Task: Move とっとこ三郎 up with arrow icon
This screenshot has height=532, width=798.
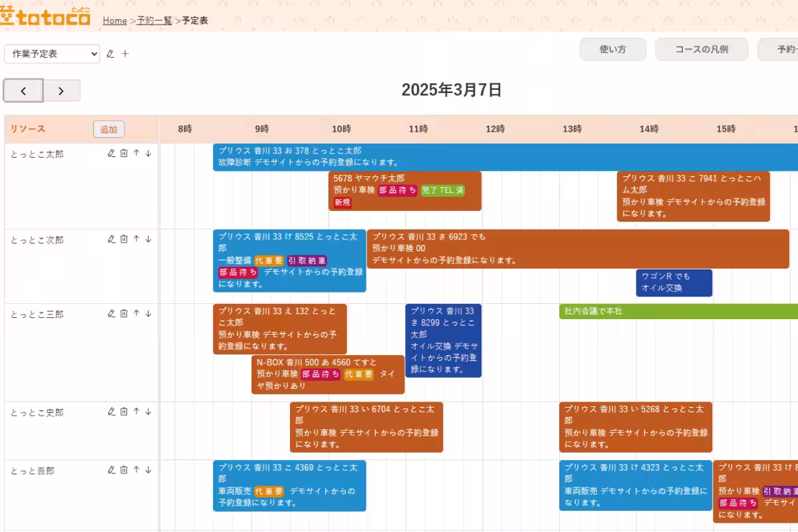Action: pyautogui.click(x=136, y=313)
